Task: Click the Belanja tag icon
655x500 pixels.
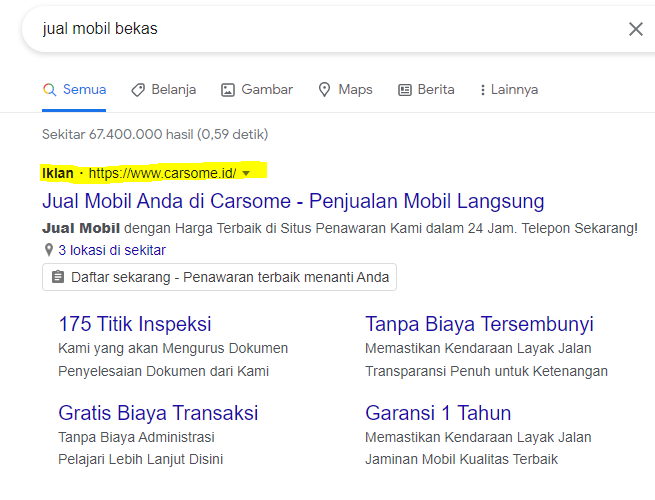Action: 138,90
